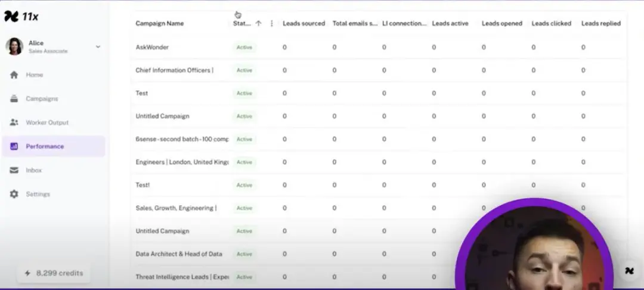The image size is (644, 290).
Task: Select the Performance menu item
Action: (54, 146)
